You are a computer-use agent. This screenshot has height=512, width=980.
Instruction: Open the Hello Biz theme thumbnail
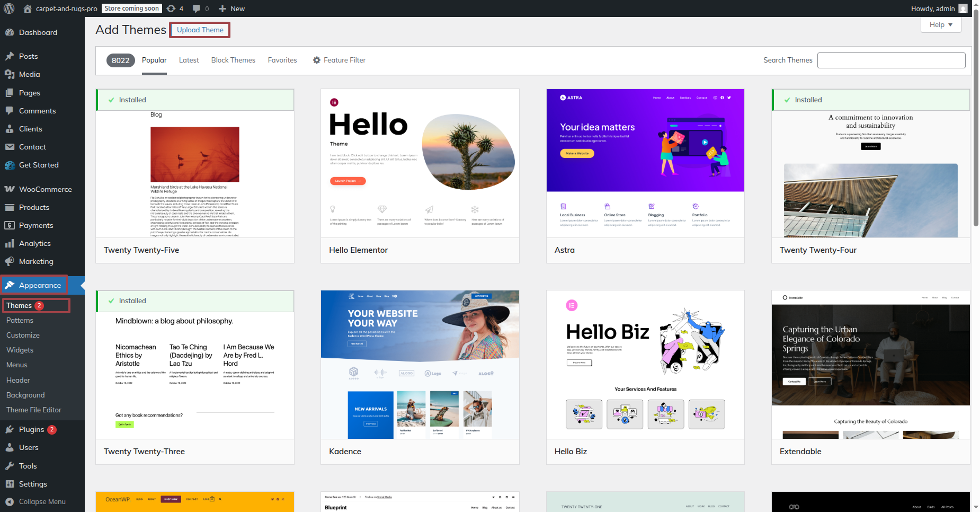click(645, 365)
